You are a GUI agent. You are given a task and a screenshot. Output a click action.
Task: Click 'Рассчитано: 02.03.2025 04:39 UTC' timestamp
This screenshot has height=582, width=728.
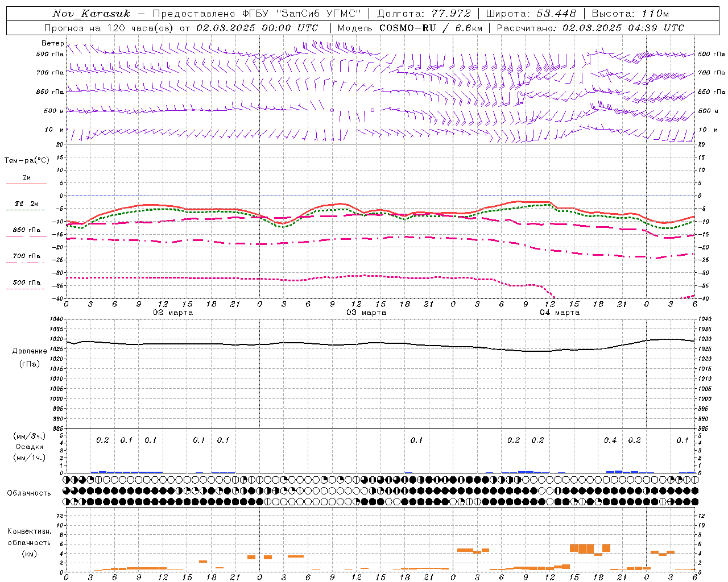pyautogui.click(x=590, y=28)
